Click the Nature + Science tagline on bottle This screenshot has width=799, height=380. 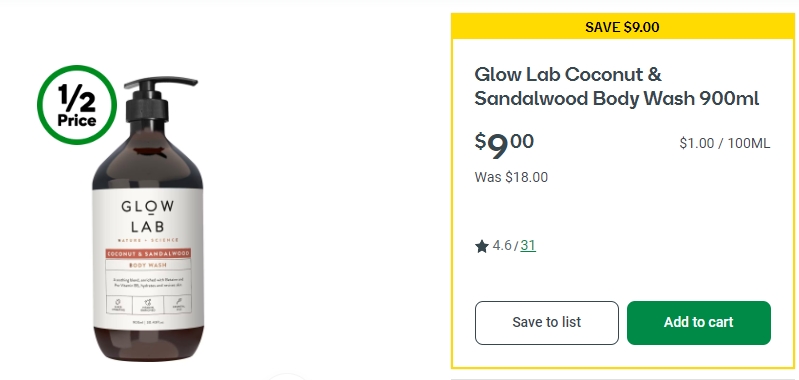[x=148, y=240]
